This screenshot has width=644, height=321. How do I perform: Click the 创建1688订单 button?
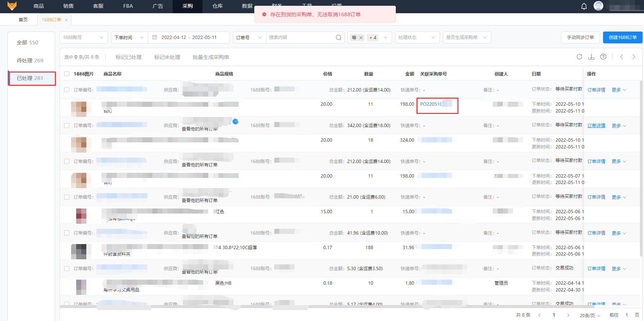[x=623, y=37]
